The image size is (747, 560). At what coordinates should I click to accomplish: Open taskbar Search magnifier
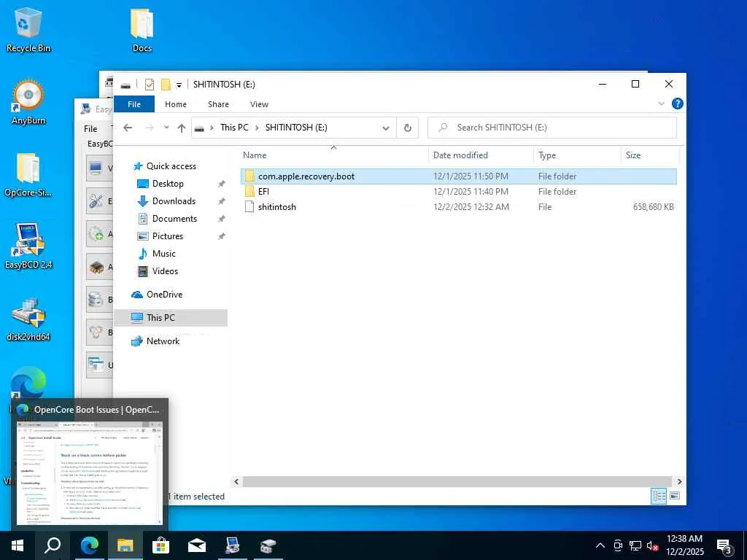click(53, 545)
